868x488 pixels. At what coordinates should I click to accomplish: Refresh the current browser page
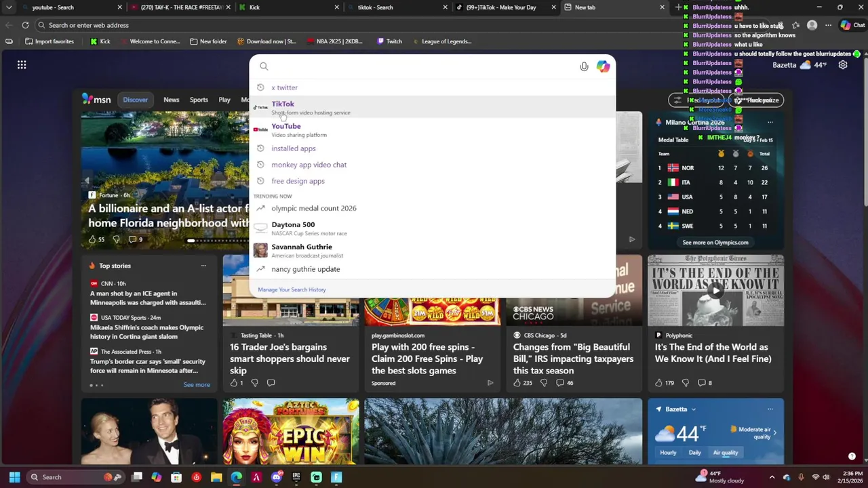tap(25, 25)
